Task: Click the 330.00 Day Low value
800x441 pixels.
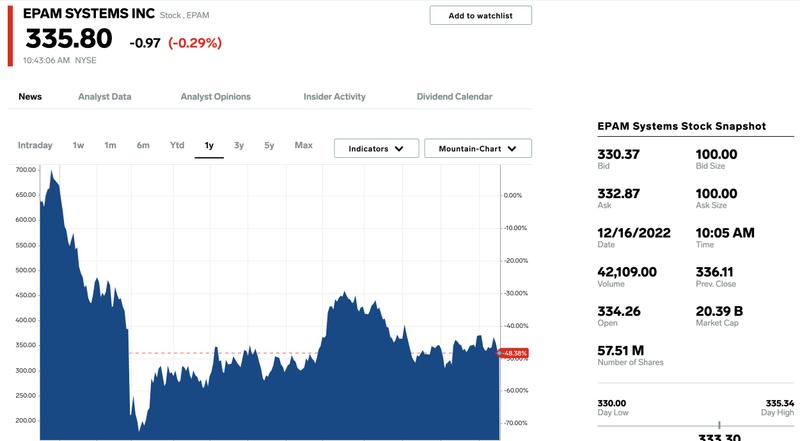Action: pyautogui.click(x=612, y=403)
